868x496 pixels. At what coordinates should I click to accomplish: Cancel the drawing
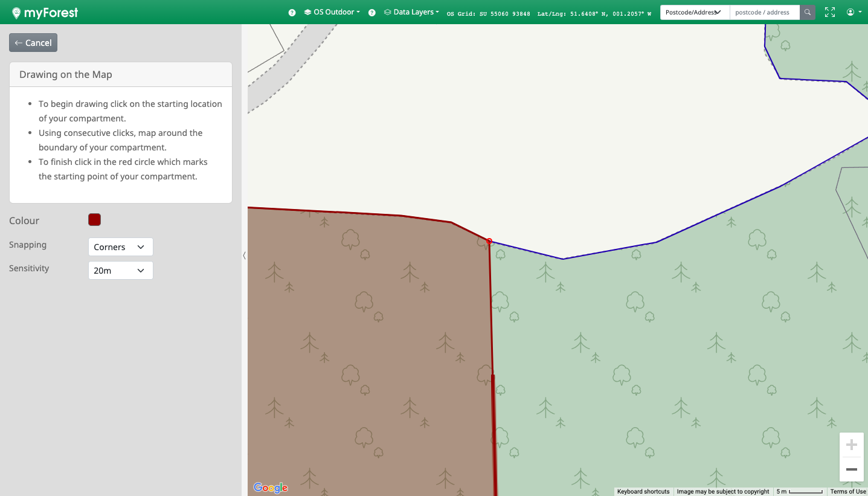point(33,43)
